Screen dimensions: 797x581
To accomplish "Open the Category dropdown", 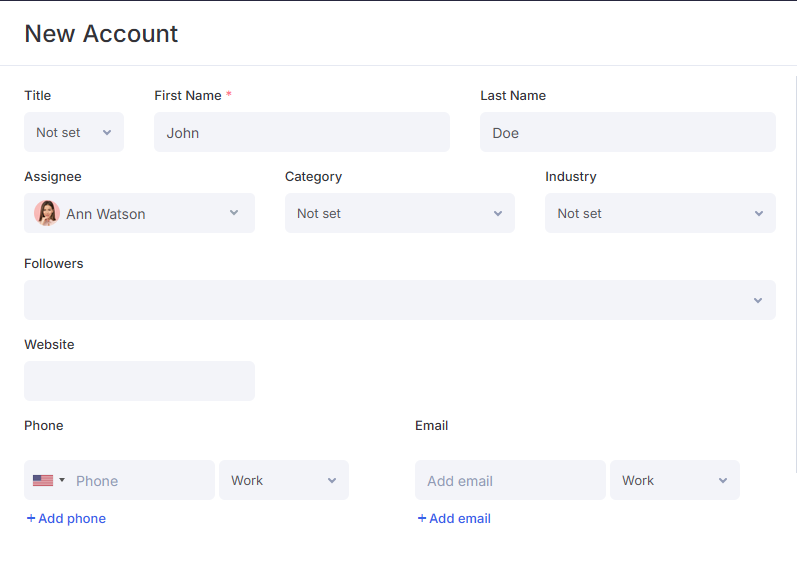I will pos(400,213).
